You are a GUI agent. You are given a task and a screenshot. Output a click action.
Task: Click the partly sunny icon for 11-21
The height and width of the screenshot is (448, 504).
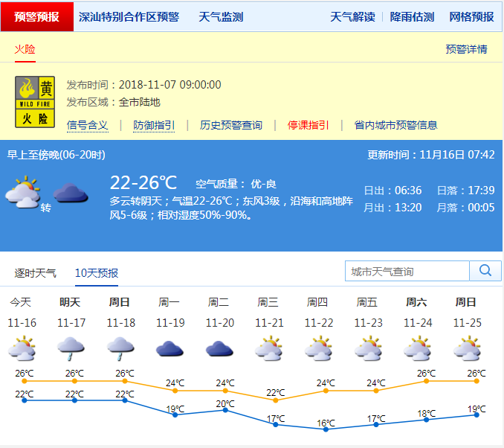pyautogui.click(x=268, y=348)
